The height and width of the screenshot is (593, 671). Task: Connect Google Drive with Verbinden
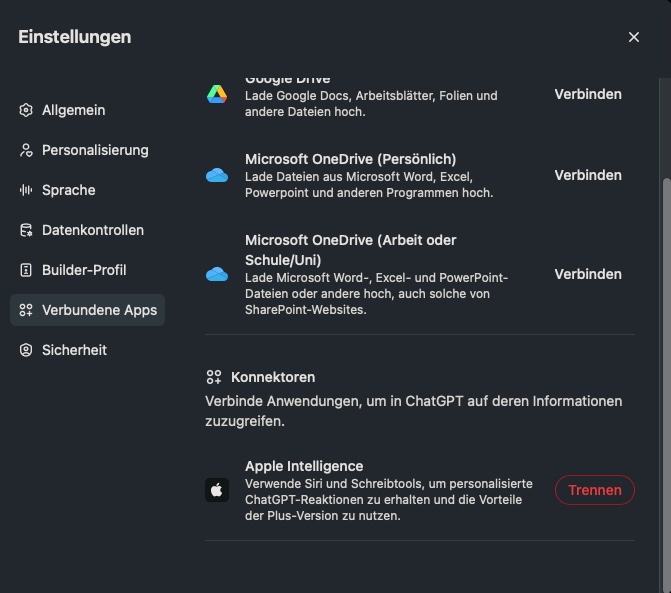[588, 94]
